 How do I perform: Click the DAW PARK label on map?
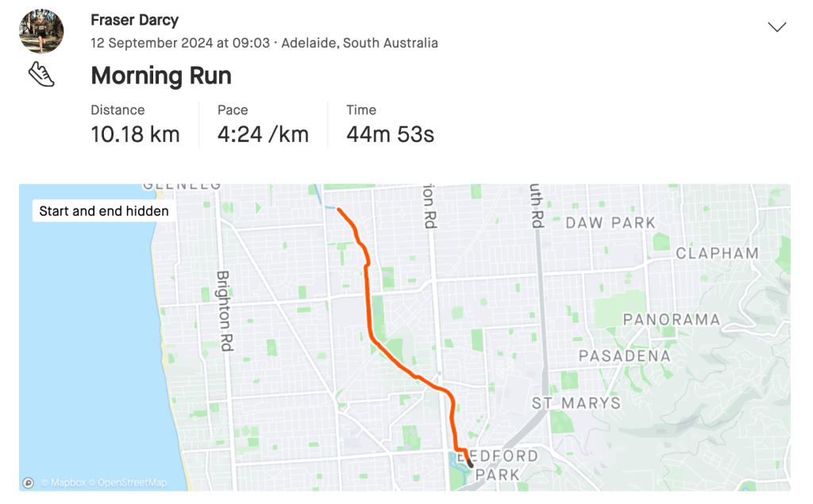(610, 223)
